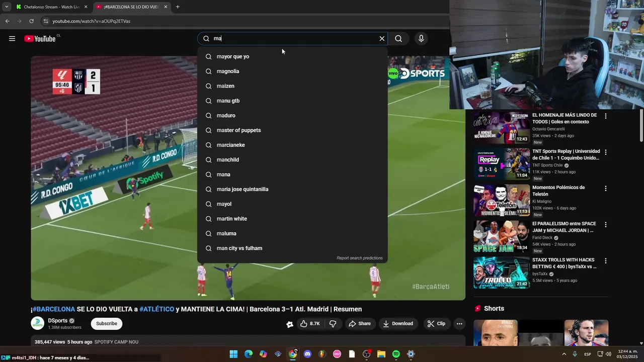Open the #ATLÉTICO hashtag in the title
644x362 pixels.
pos(157,309)
